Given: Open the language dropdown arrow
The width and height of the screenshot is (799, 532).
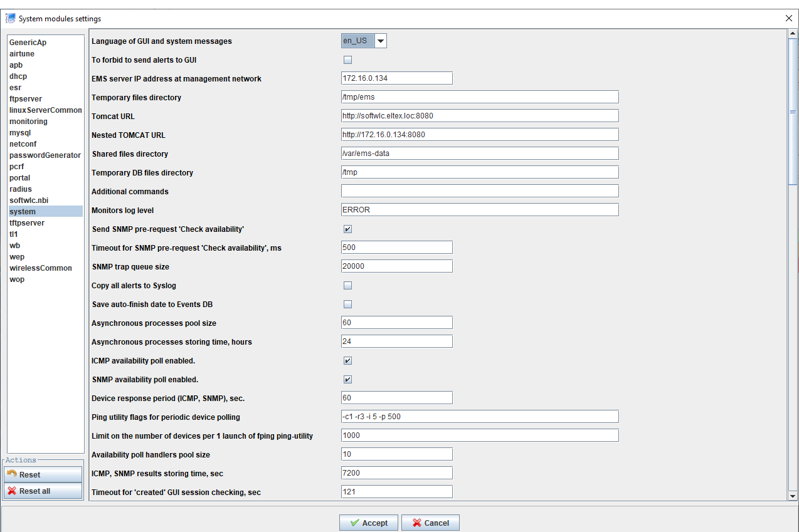Looking at the screenshot, I should tap(381, 41).
